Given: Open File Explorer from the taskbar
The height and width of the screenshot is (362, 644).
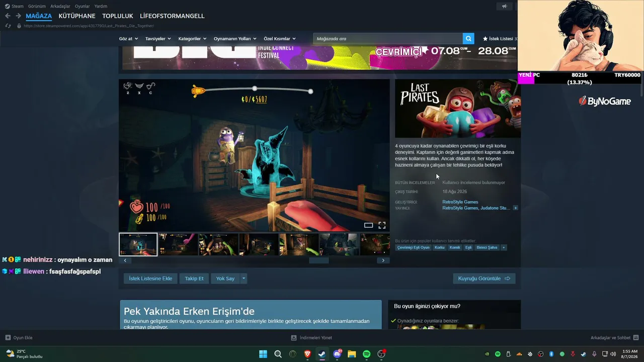Looking at the screenshot, I should click(x=352, y=354).
